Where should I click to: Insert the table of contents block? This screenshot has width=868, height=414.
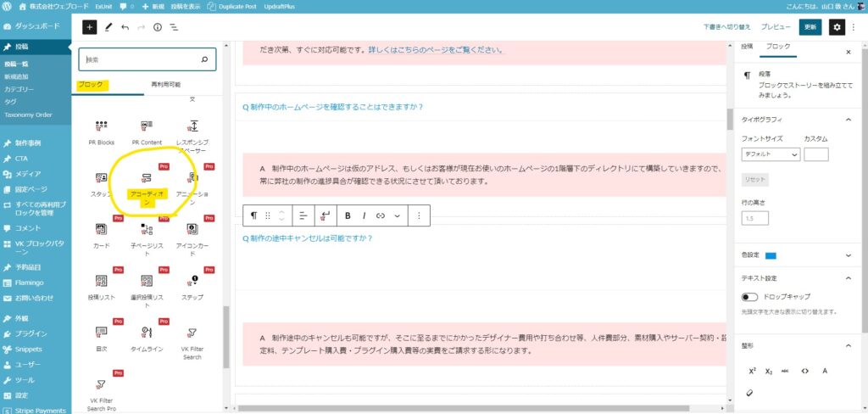click(102, 338)
